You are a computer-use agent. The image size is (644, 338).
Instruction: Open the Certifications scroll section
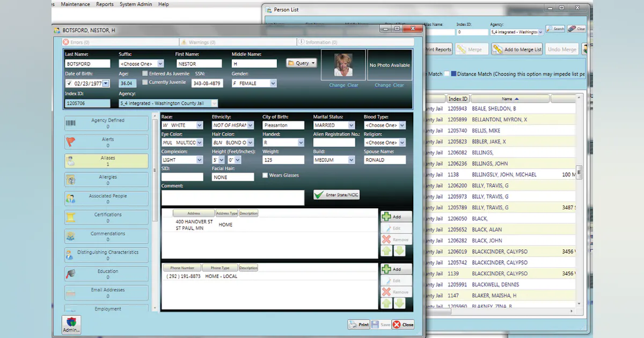pos(106,217)
